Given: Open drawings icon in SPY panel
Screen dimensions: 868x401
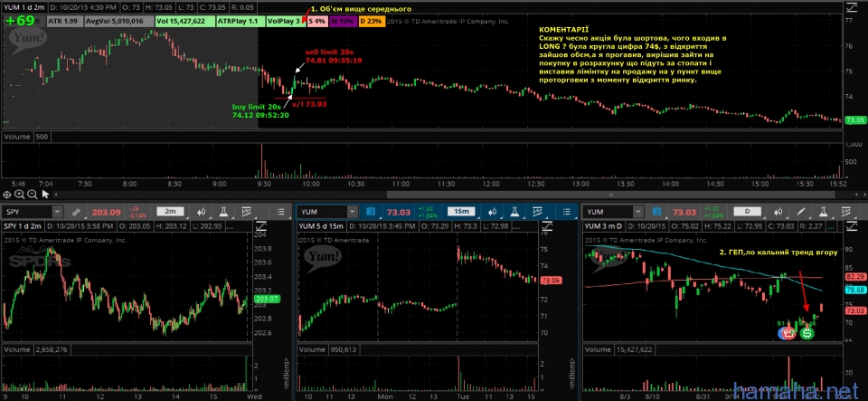Looking at the screenshot, I should 246,212.
